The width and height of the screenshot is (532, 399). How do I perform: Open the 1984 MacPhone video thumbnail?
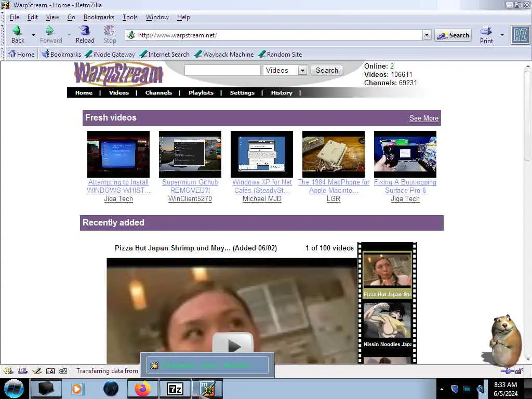334,154
